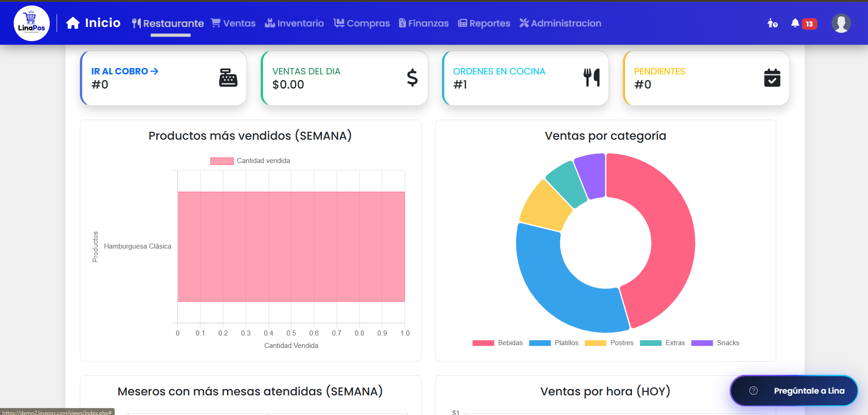This screenshot has width=868, height=415.
Task: Hide the Platillos category in legend
Action: (554, 343)
